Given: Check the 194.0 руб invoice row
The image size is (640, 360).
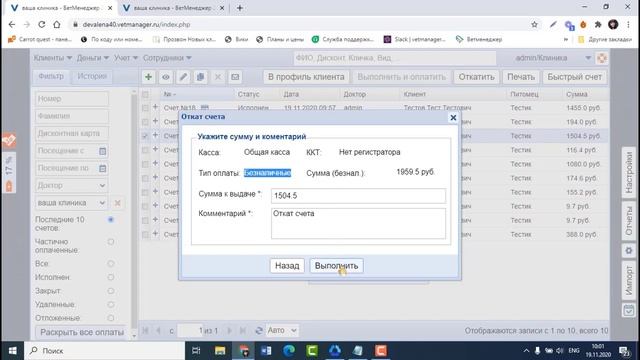Looking at the screenshot, I should tap(145, 122).
